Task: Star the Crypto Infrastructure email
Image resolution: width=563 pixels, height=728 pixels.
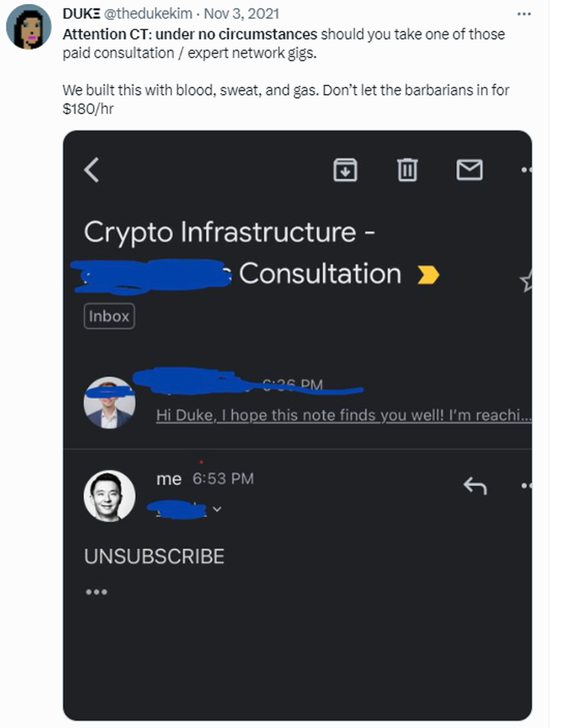Action: pyautogui.click(x=526, y=281)
